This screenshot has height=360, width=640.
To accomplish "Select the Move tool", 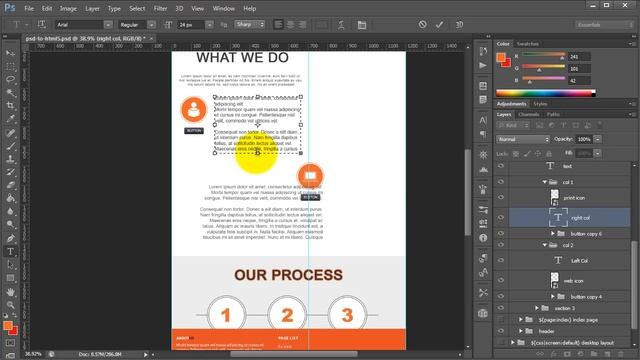I will pyautogui.click(x=11, y=53).
